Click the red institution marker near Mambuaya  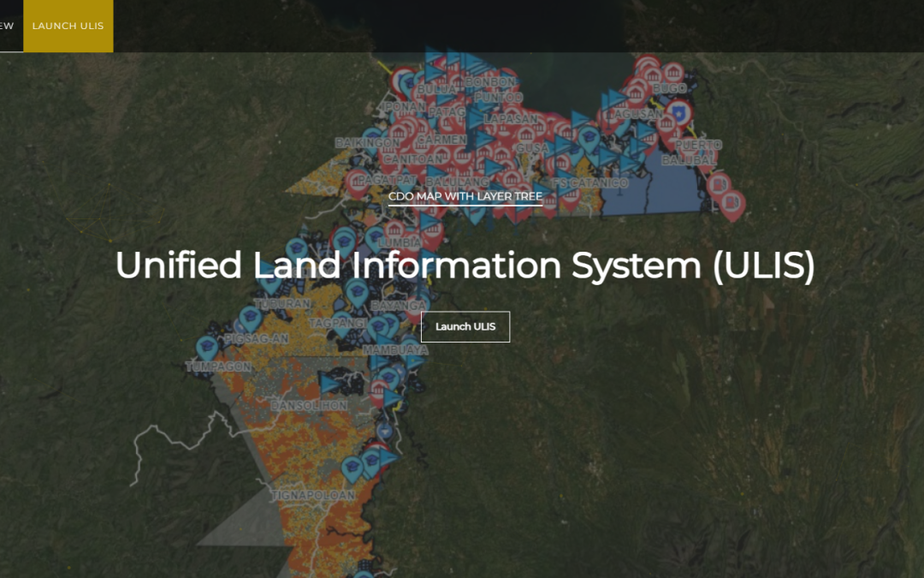click(377, 389)
